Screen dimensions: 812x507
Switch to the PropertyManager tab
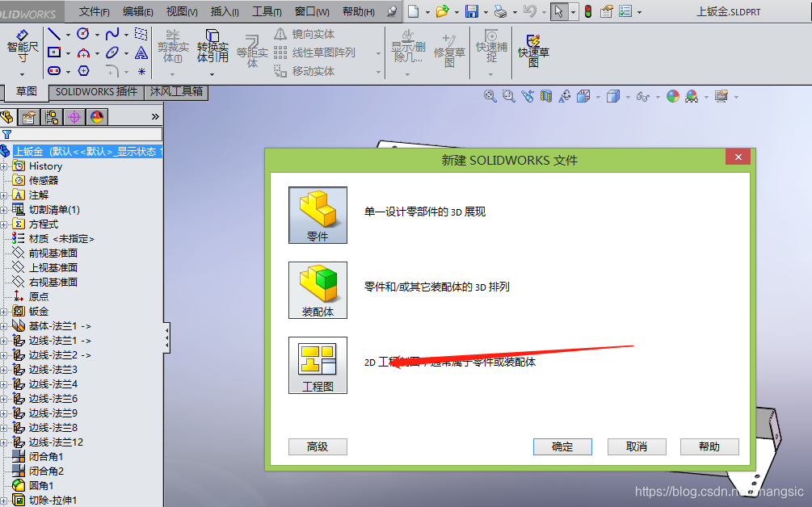pos(29,117)
